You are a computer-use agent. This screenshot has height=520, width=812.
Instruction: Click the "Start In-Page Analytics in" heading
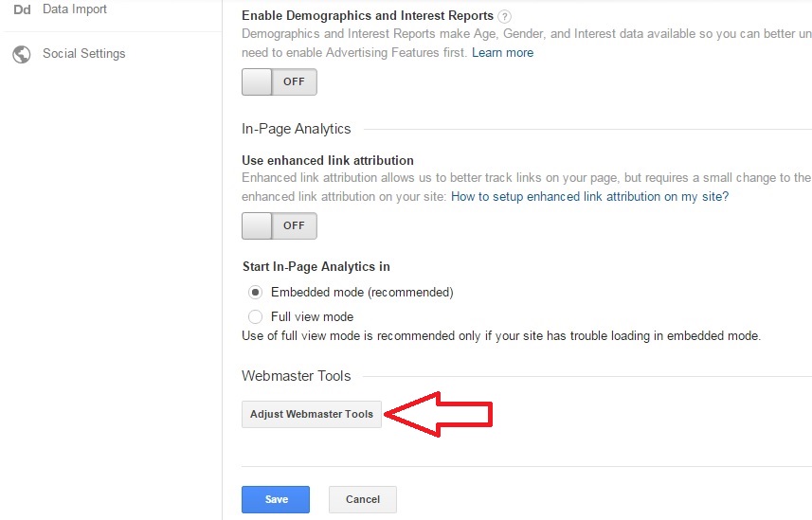click(x=316, y=266)
